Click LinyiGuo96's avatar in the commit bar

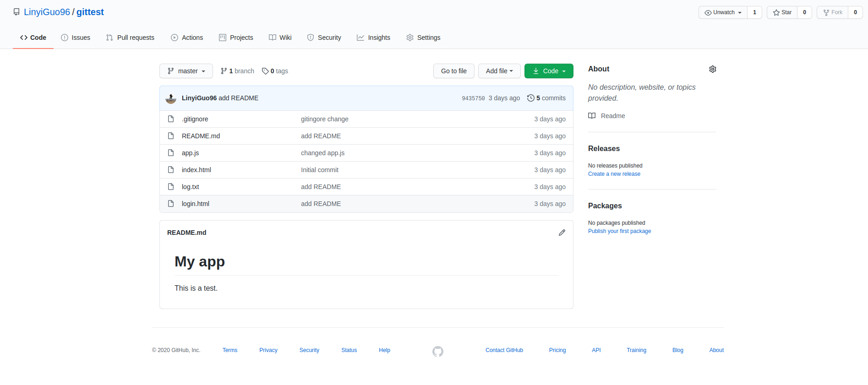[171, 98]
